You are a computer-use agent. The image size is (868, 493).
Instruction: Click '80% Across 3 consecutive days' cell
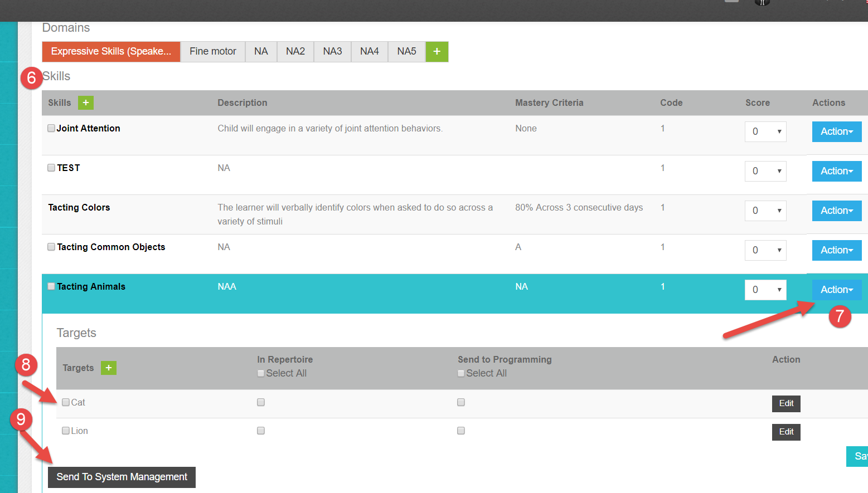[579, 207]
